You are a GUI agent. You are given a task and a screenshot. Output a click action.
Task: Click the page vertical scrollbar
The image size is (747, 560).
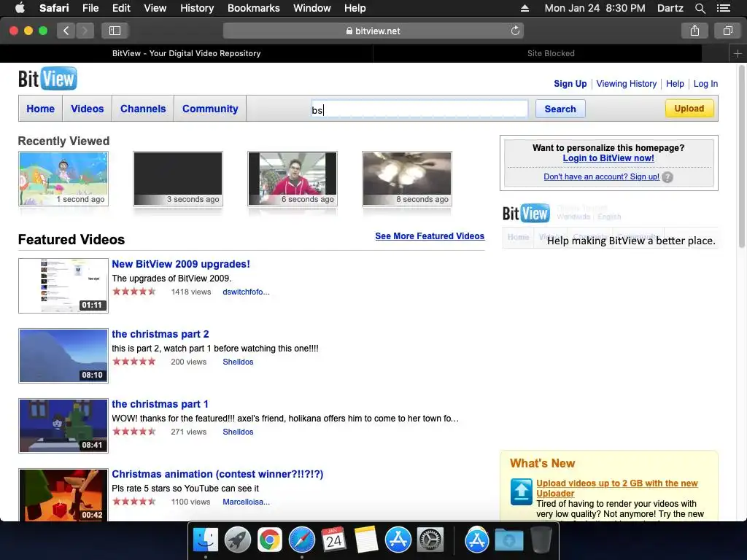[x=742, y=157]
